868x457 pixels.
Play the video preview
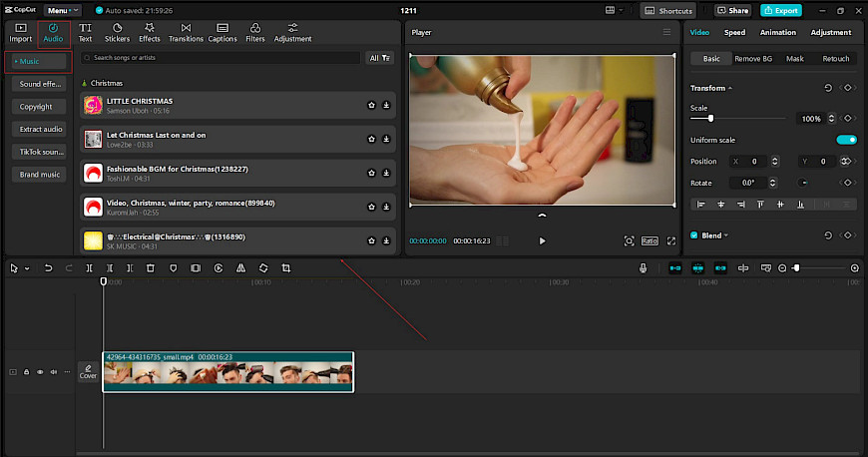[542, 240]
